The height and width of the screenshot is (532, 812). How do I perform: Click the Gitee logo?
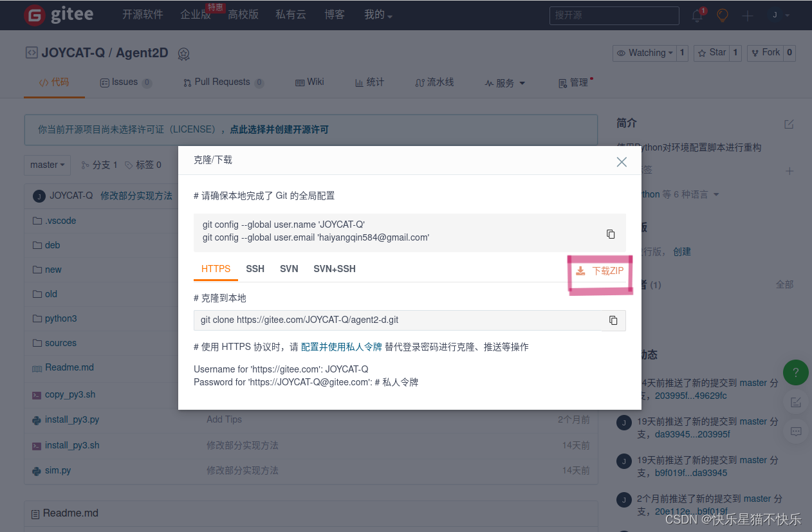(x=60, y=15)
